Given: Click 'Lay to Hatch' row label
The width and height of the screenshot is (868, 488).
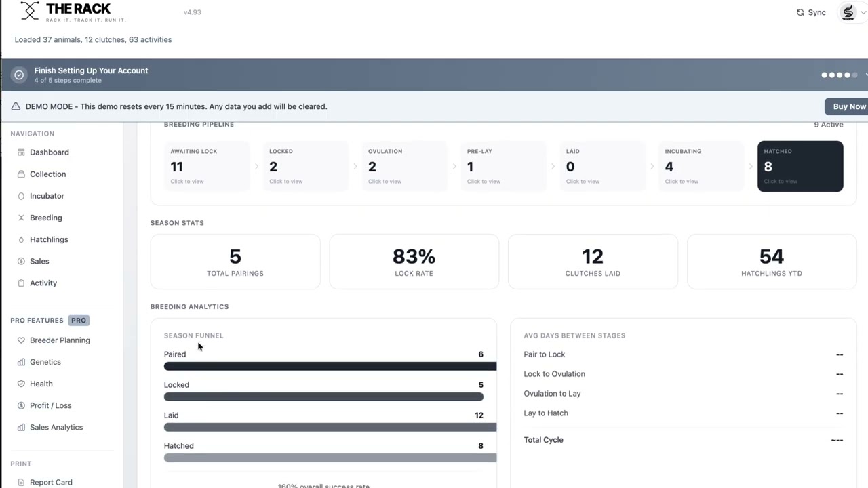Looking at the screenshot, I should click(546, 413).
